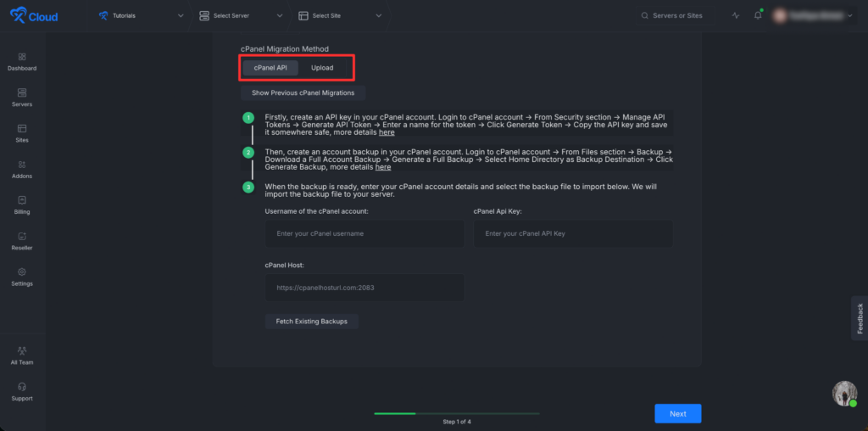Open Support headset icon

[22, 387]
